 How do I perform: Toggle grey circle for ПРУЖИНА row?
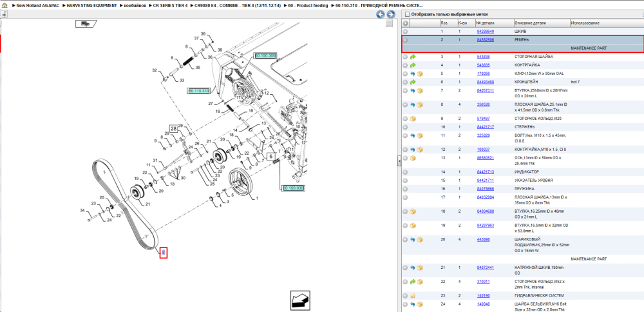tap(405, 189)
